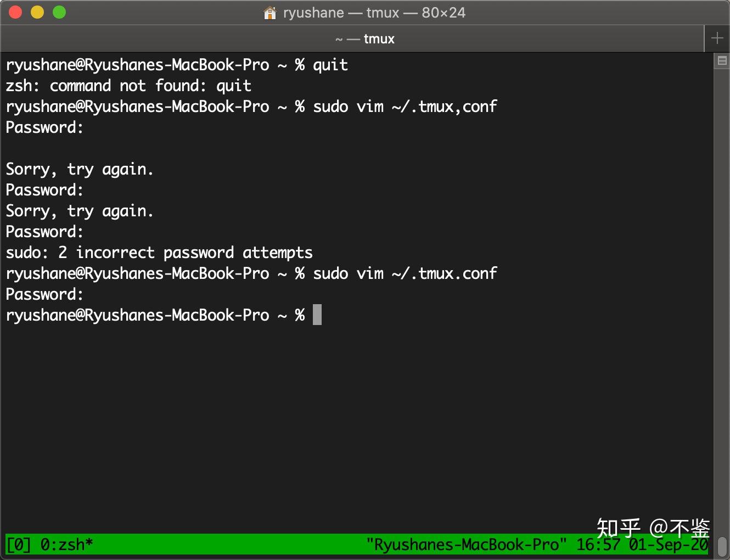Image resolution: width=730 pixels, height=560 pixels.
Task: Click the last Password: prompt text
Action: point(44,294)
